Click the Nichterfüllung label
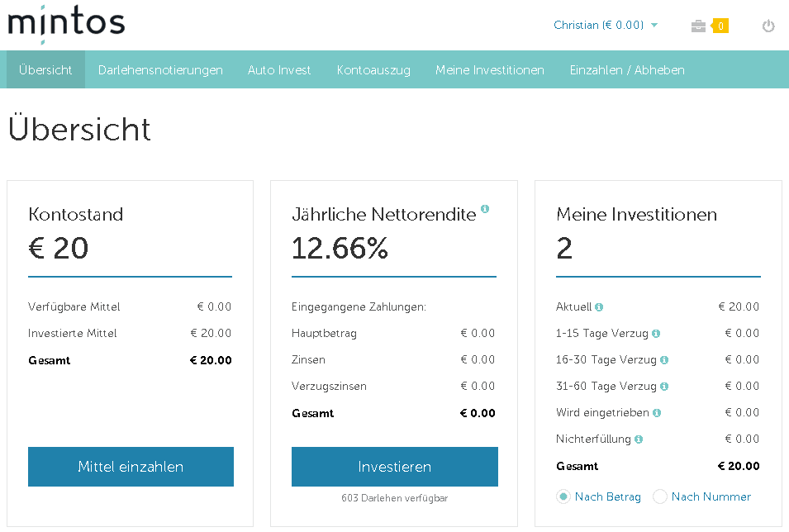Screen dimensions: 789x532 click(593, 439)
